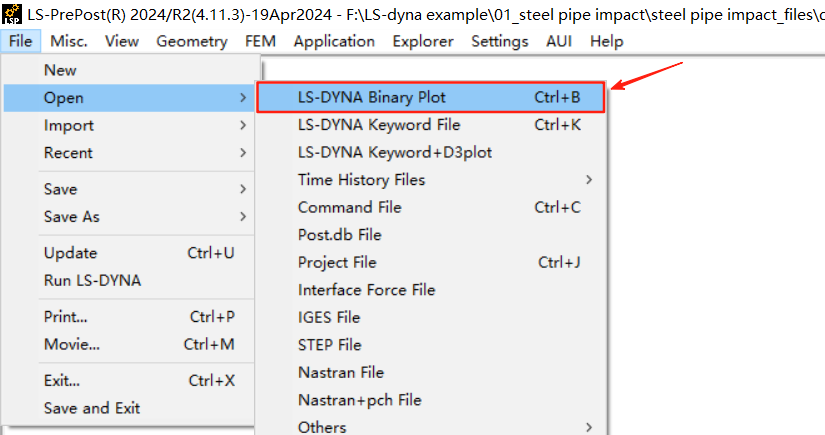The height and width of the screenshot is (435, 825).
Task: Open the Settings menu
Action: pyautogui.click(x=499, y=41)
